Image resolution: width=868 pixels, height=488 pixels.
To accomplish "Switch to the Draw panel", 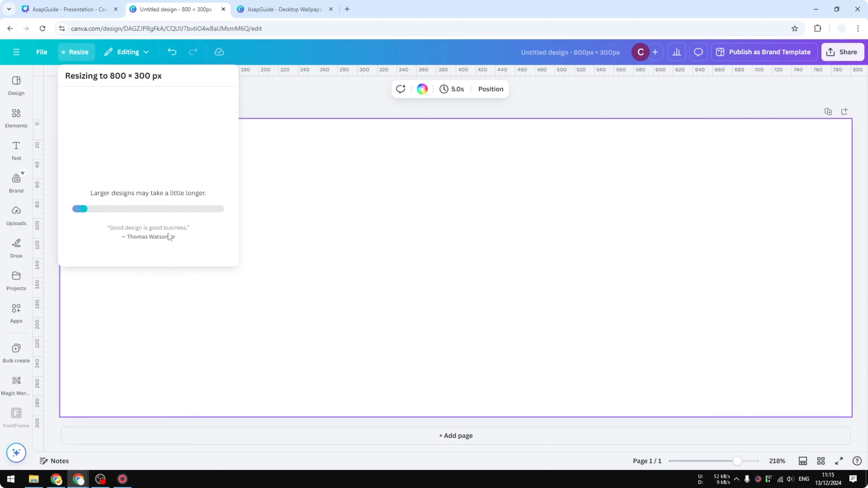I will coord(16,248).
